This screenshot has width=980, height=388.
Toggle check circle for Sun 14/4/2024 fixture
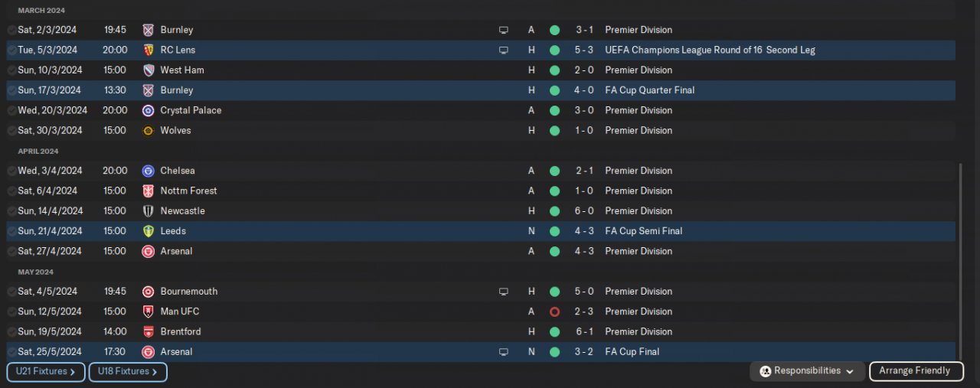click(11, 210)
